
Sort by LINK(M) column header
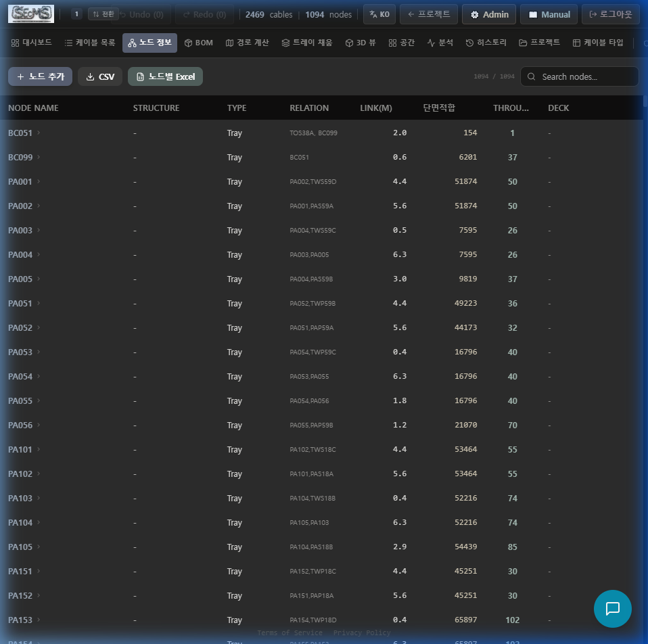coord(376,108)
